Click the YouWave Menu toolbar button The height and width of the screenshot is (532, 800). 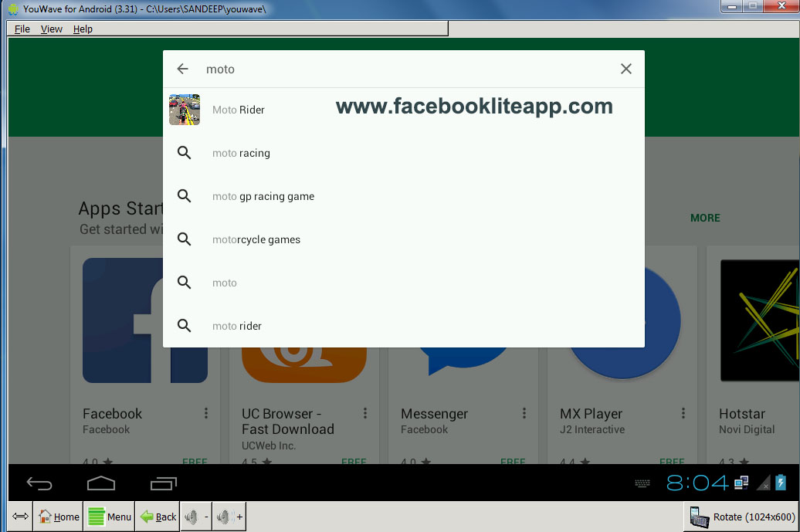tap(110, 517)
